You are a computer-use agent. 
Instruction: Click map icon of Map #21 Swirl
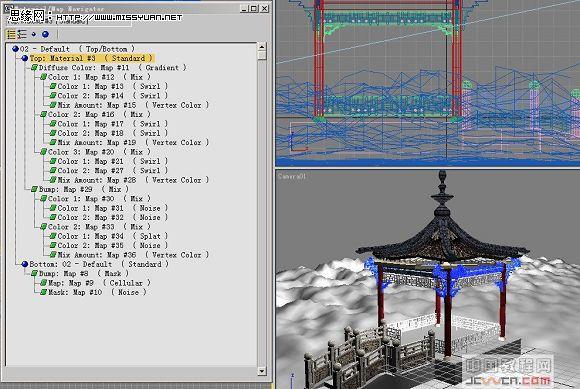coord(53,161)
